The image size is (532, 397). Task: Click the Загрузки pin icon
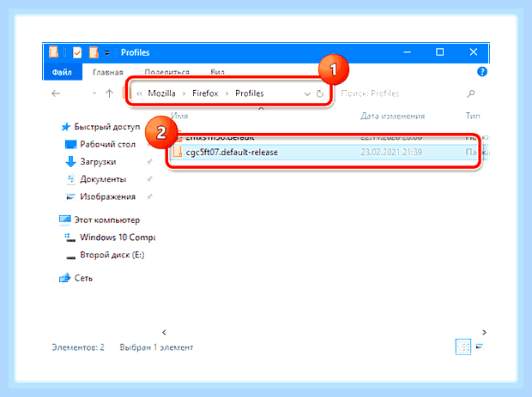pyautogui.click(x=149, y=162)
